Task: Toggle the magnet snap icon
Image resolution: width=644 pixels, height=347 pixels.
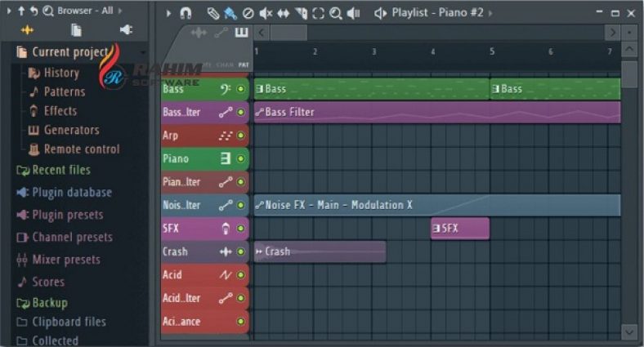Action: 186,14
